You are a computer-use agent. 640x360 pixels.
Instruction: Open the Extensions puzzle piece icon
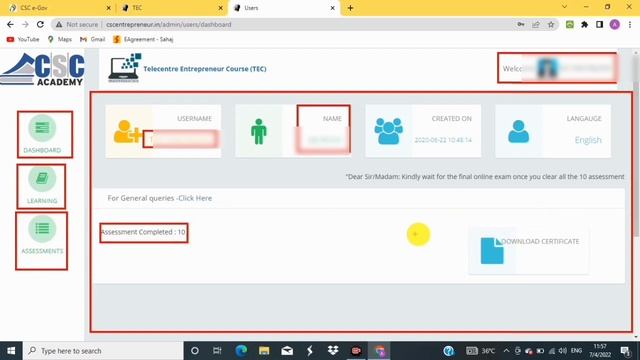(584, 24)
